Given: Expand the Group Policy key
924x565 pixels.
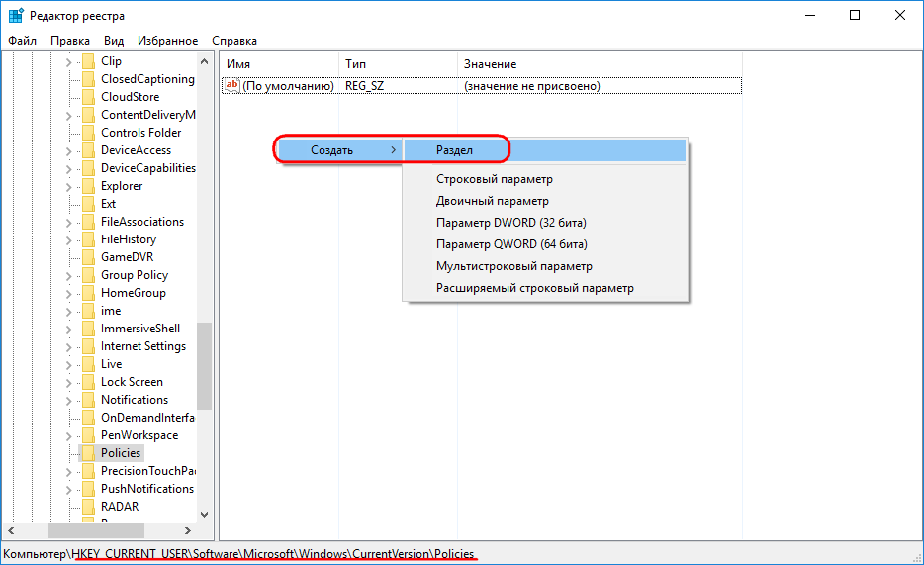Looking at the screenshot, I should pyautogui.click(x=68, y=276).
